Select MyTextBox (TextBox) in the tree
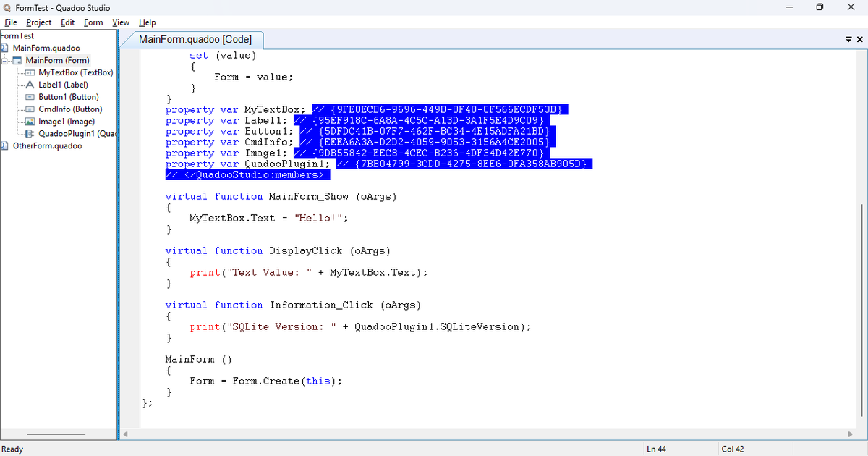This screenshot has width=868, height=456. pyautogui.click(x=76, y=72)
